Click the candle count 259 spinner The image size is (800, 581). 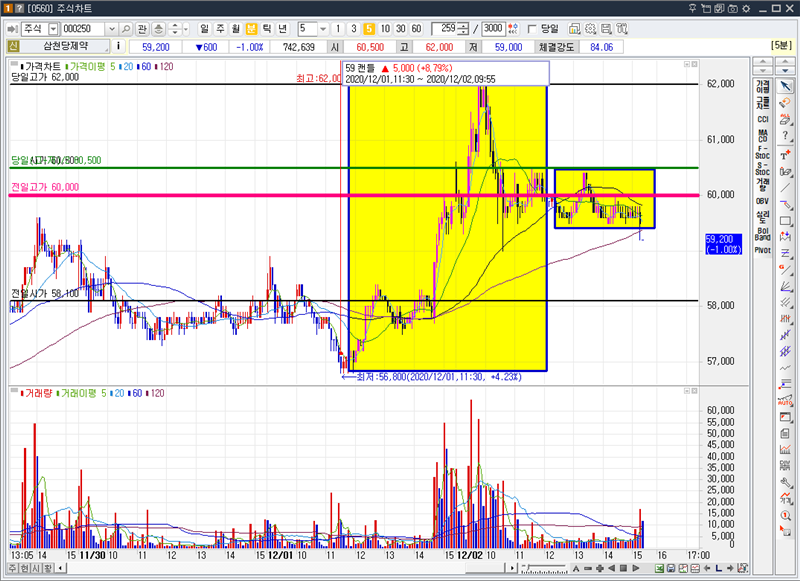pos(463,29)
